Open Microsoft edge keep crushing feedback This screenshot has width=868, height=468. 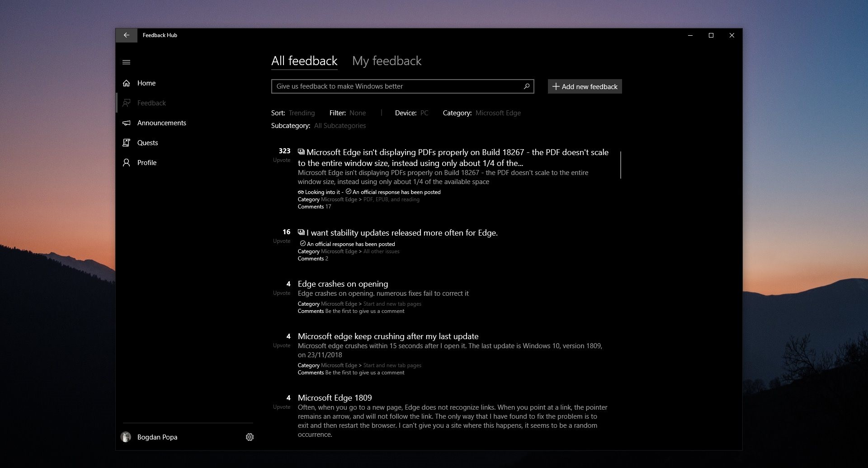(x=388, y=336)
